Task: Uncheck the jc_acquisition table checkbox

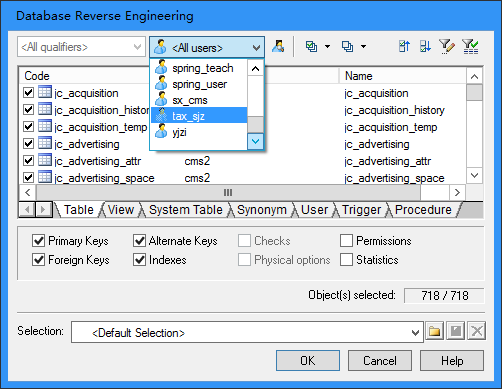Action: [29, 92]
